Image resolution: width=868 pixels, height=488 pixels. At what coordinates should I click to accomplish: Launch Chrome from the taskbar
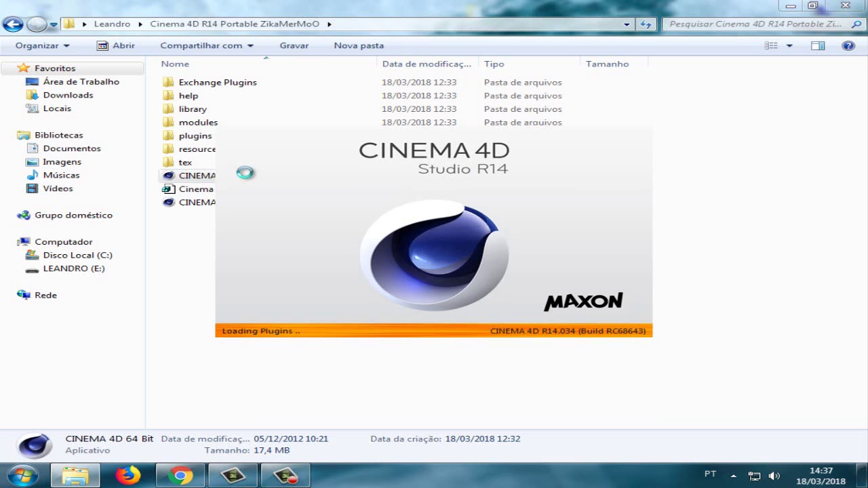point(180,475)
